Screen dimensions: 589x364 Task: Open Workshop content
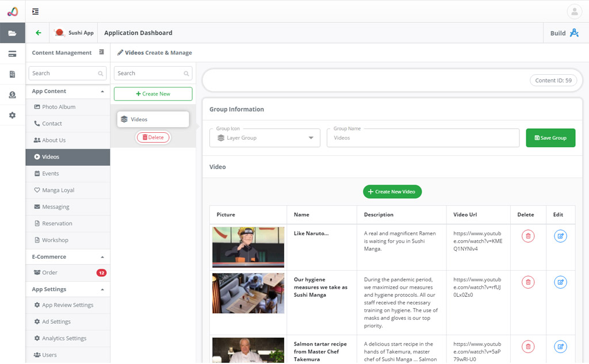[68, 240]
